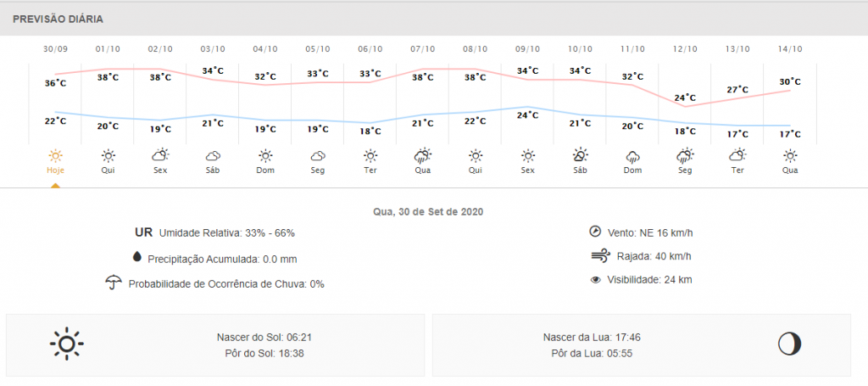This screenshot has width=868, height=386.
Task: Click the cloudy icon for Sáb 03/10
Action: point(213,155)
